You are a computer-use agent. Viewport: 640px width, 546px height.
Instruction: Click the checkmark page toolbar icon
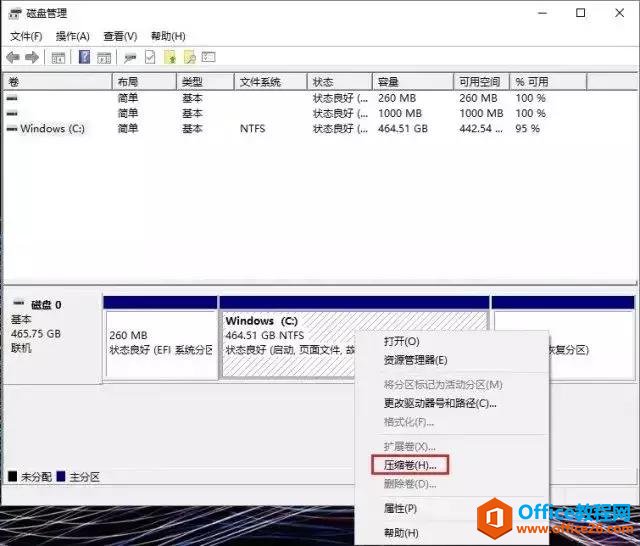point(150,58)
